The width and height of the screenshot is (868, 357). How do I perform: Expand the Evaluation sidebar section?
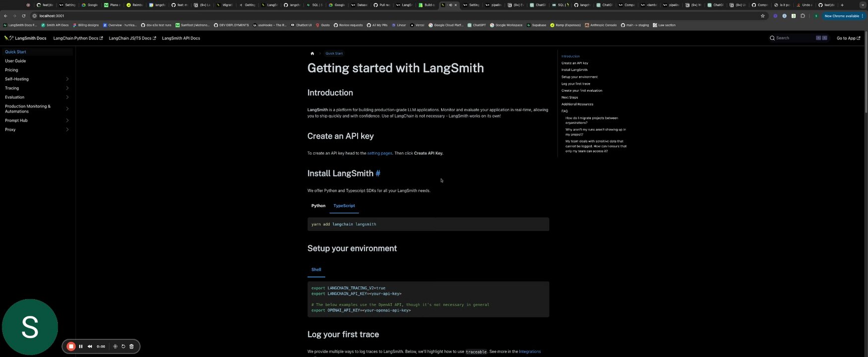click(x=67, y=97)
